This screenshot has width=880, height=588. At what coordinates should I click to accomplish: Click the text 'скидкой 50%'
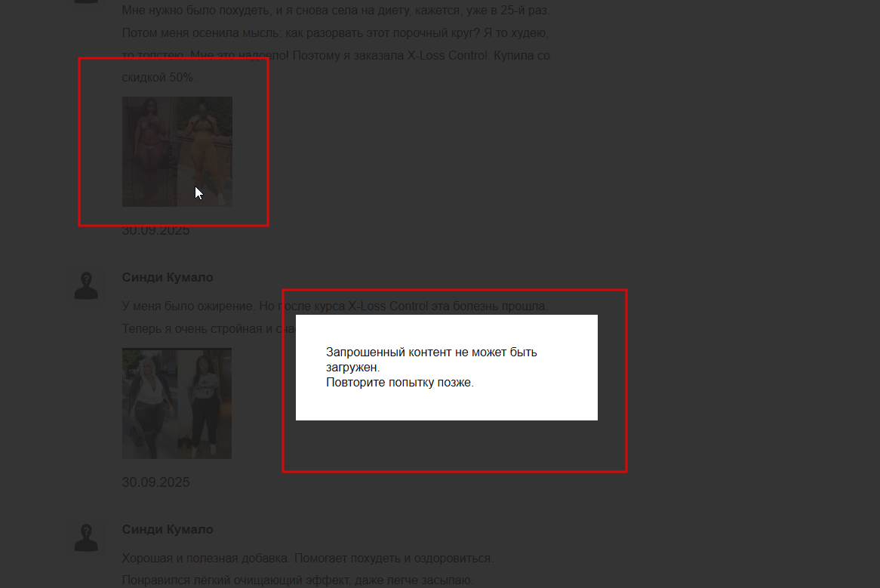158,78
